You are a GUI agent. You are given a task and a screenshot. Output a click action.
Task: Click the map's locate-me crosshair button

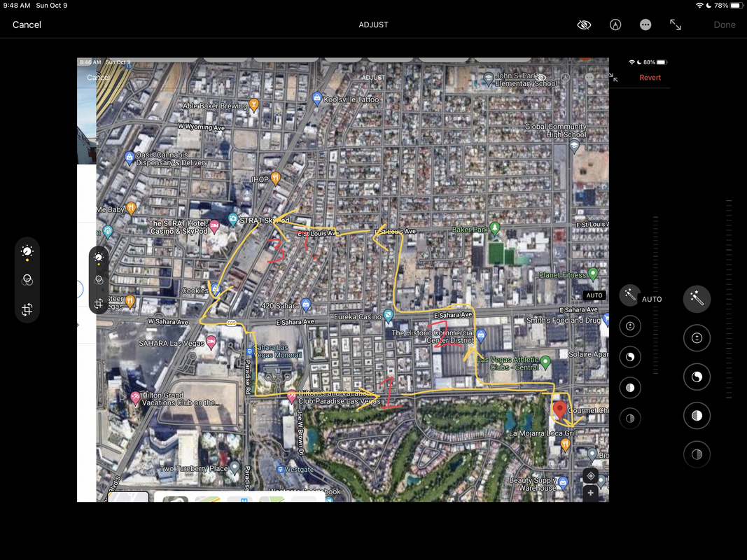(591, 476)
